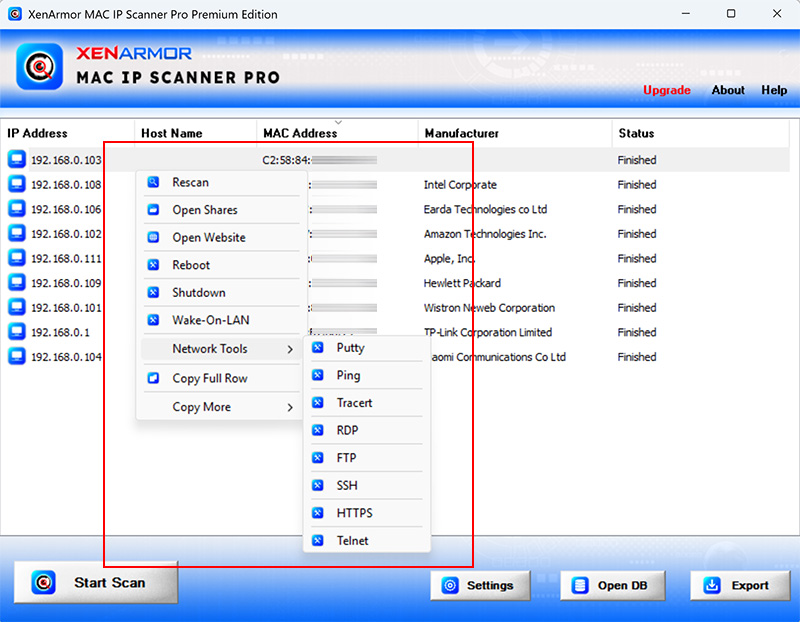Open FTP from Network Tools submenu
Screen dimensions: 800x622
pos(367,458)
